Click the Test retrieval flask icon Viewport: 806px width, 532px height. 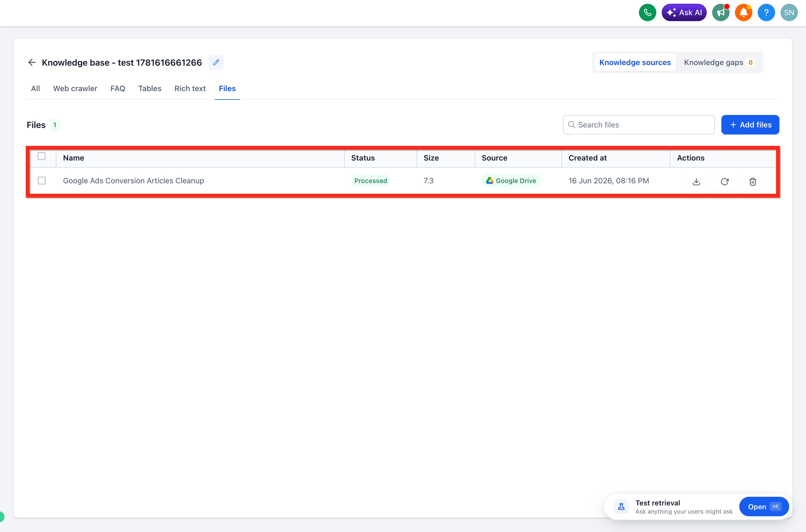[x=621, y=507]
